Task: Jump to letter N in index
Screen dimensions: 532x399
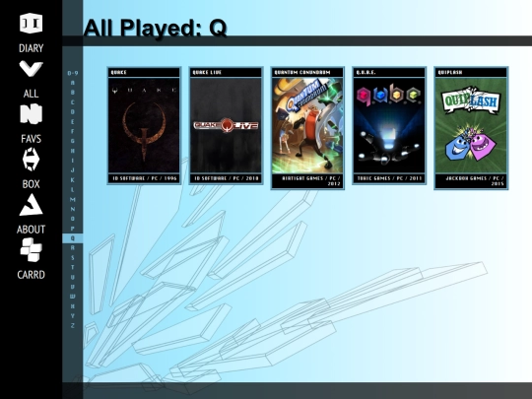Action: tap(73, 209)
